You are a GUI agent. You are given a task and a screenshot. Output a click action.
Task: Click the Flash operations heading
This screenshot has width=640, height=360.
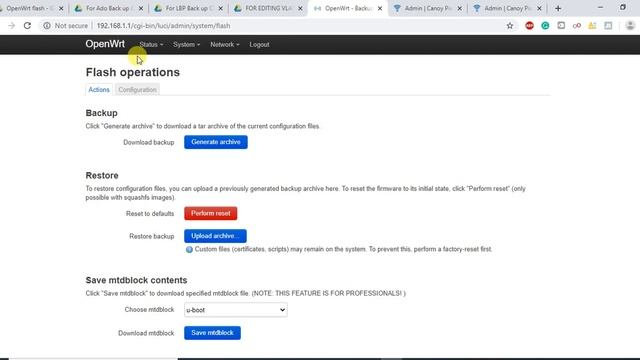tap(133, 72)
